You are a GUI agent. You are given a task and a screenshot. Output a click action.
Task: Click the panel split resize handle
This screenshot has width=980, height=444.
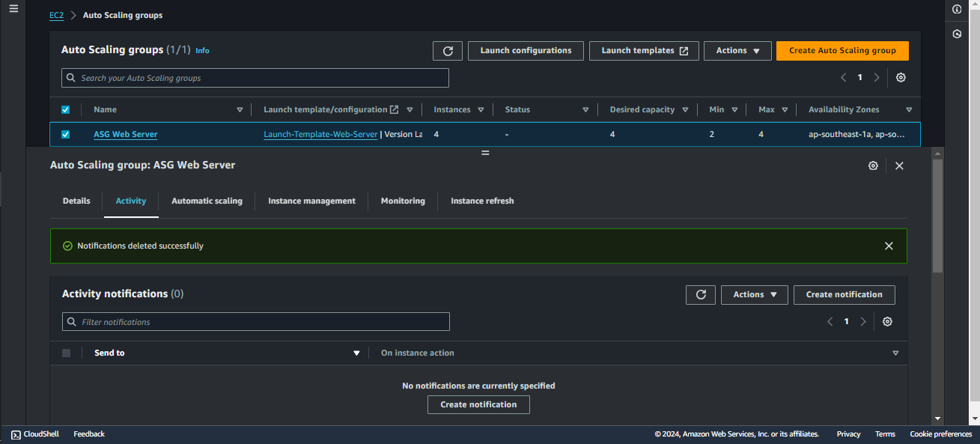[485, 153]
